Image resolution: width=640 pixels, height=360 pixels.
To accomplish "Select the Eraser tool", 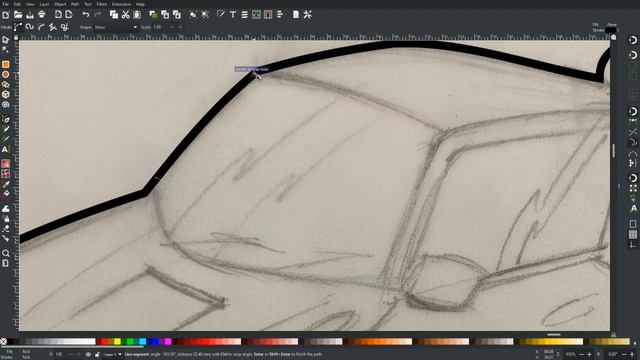I will 5,229.
